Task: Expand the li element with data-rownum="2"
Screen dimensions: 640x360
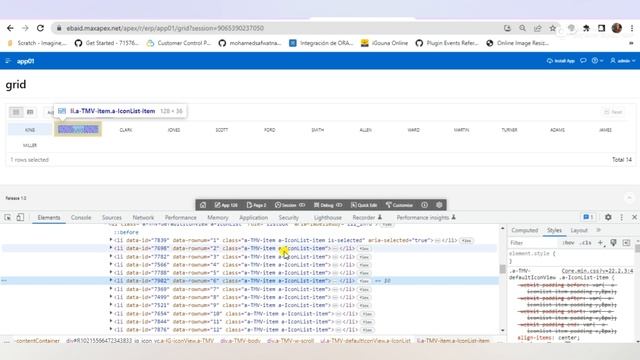Action: tap(111, 248)
